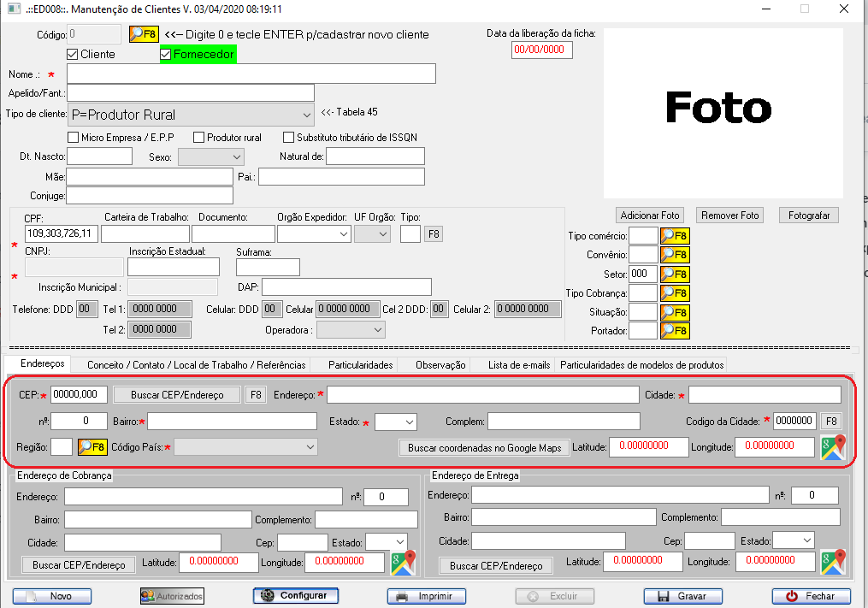This screenshot has height=608, width=868.
Task: Expand the Tipo de cliente dropdown
Action: click(x=307, y=115)
